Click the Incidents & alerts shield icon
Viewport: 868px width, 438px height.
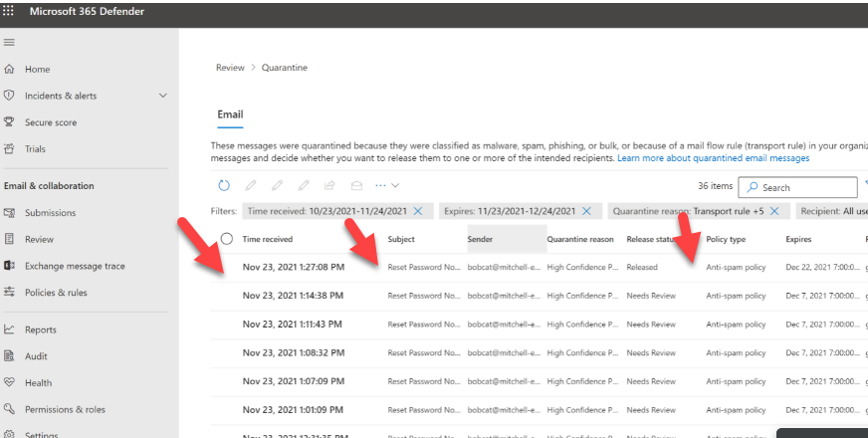(x=9, y=96)
